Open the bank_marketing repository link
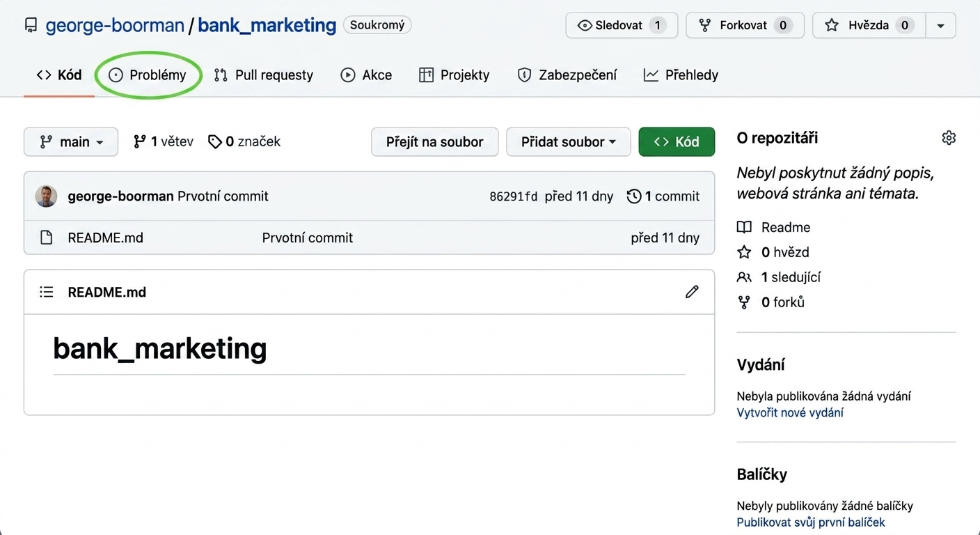Image resolution: width=980 pixels, height=535 pixels. click(x=267, y=26)
